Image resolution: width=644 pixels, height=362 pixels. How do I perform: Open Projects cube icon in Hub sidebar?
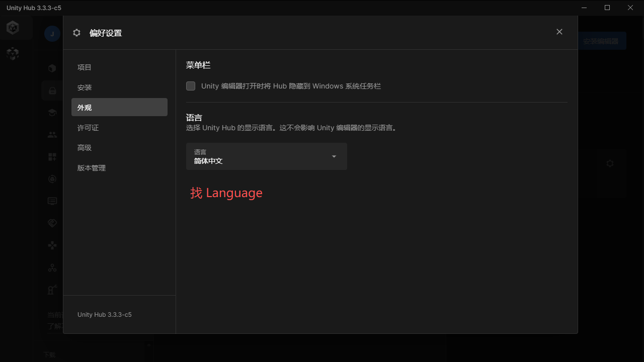tap(52, 68)
